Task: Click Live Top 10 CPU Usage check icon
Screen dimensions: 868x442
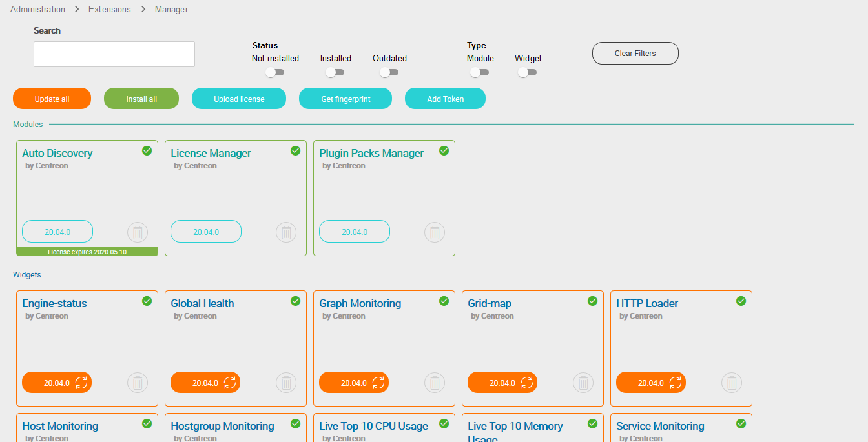Action: tap(444, 423)
